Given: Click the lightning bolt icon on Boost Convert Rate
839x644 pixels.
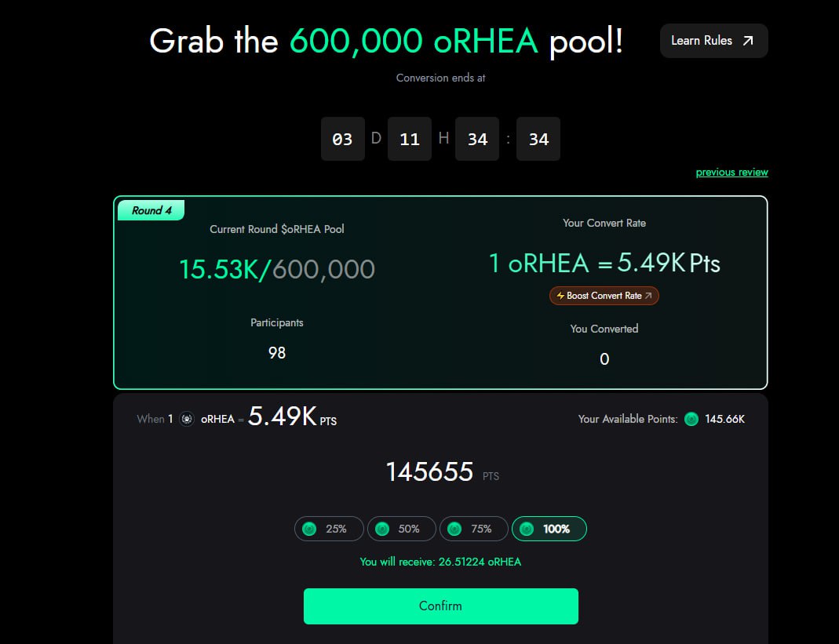Looking at the screenshot, I should tap(560, 296).
